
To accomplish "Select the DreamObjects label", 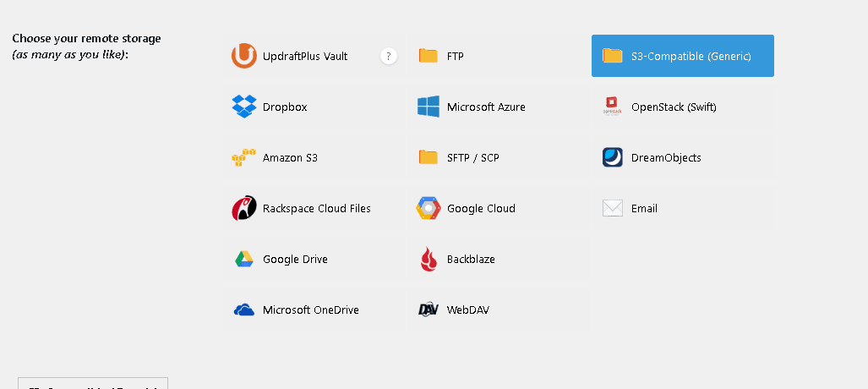I will pyautogui.click(x=666, y=158).
